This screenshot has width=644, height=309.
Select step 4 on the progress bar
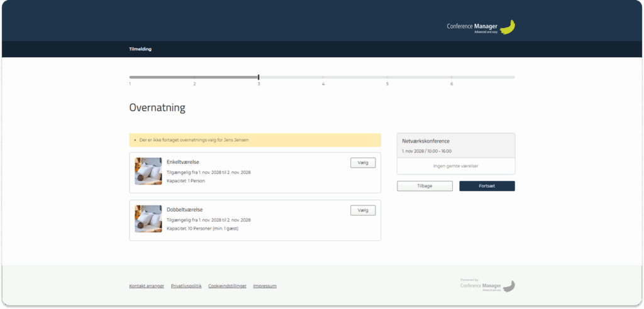point(323,78)
